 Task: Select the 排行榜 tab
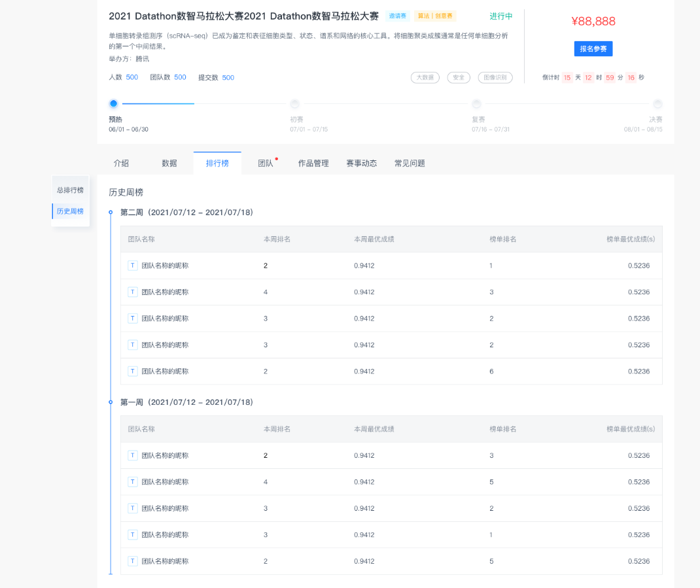point(217,164)
